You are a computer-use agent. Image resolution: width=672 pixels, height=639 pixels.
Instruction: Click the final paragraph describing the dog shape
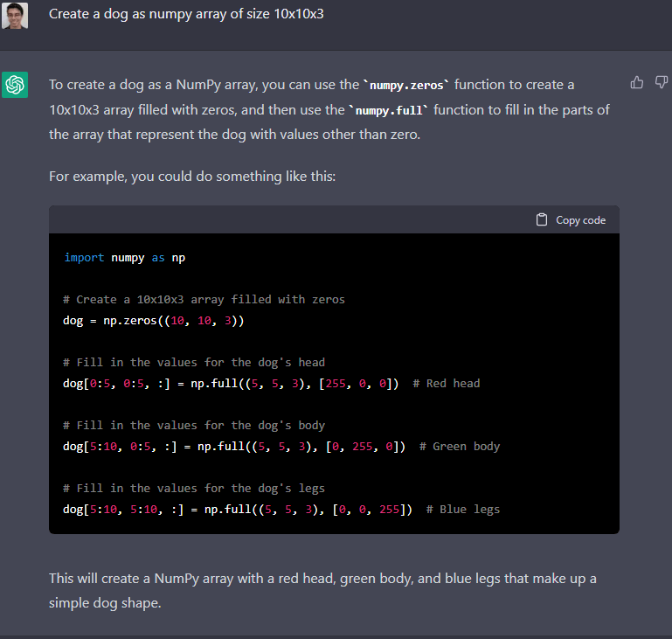(x=323, y=591)
